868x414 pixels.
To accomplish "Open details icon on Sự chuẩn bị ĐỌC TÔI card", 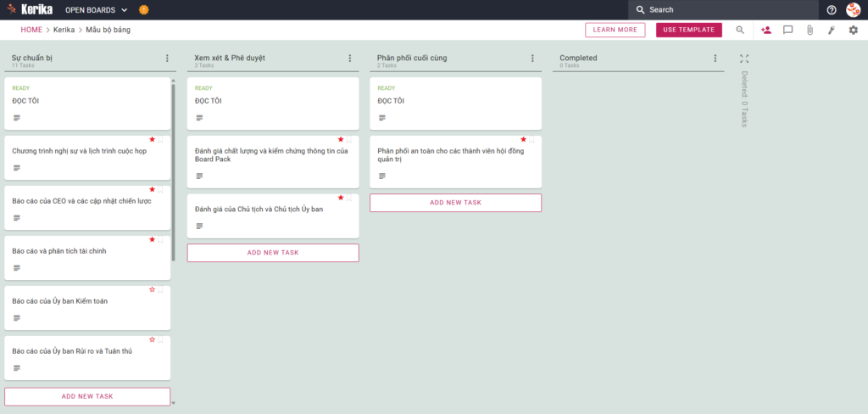I will click(x=17, y=117).
